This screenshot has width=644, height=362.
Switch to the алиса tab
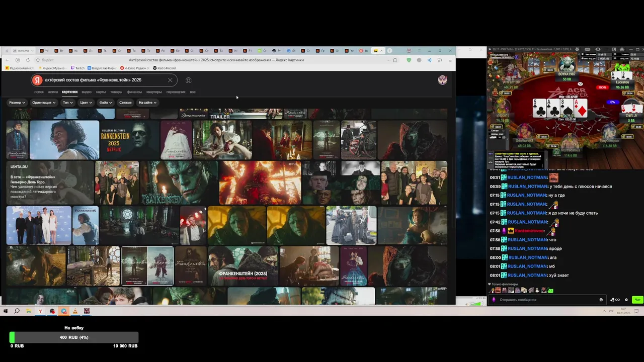(x=53, y=92)
